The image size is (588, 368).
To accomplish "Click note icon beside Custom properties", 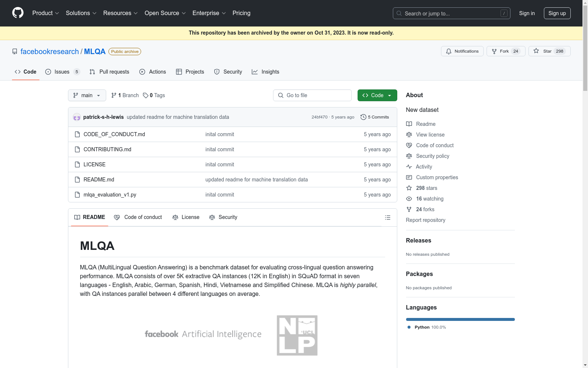I will 409,177.
